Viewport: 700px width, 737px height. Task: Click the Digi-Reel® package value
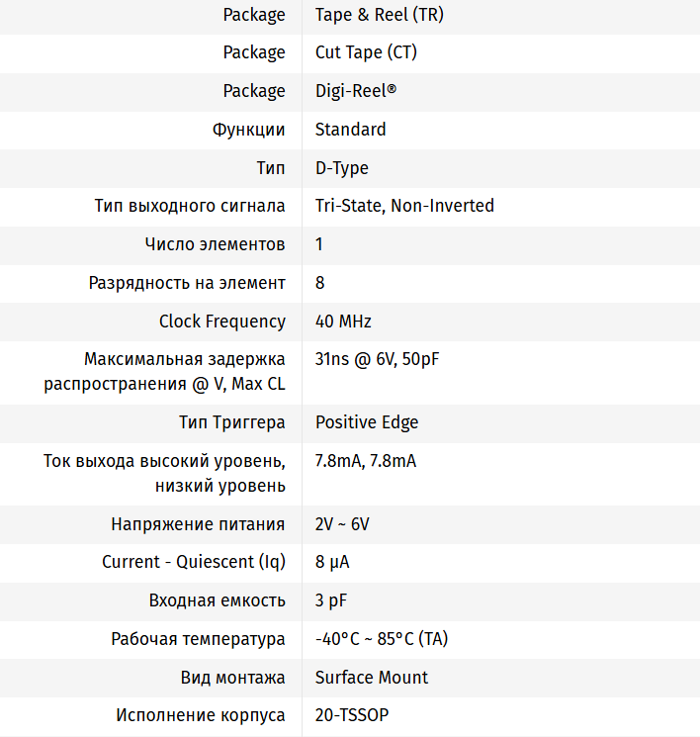point(355,91)
